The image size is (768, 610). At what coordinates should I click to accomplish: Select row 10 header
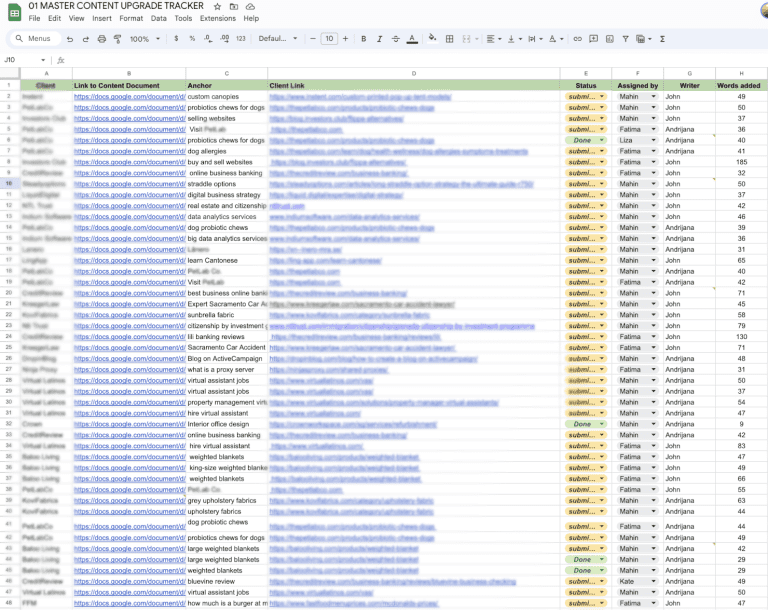[9, 184]
